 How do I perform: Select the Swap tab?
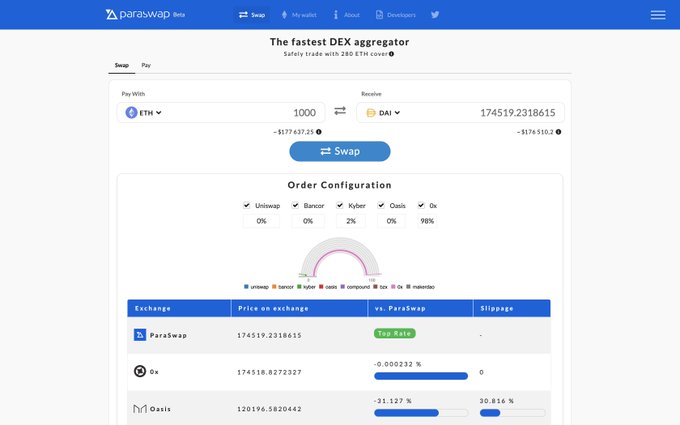(x=122, y=65)
